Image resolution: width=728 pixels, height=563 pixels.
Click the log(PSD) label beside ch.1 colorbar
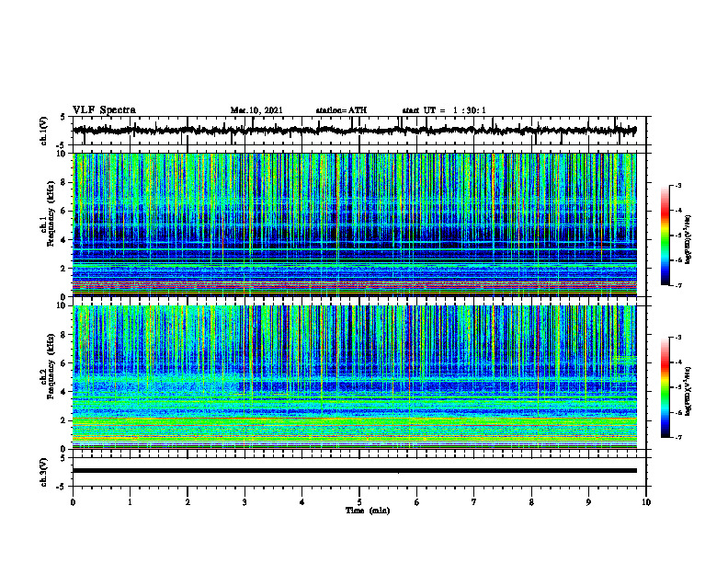tap(688, 239)
